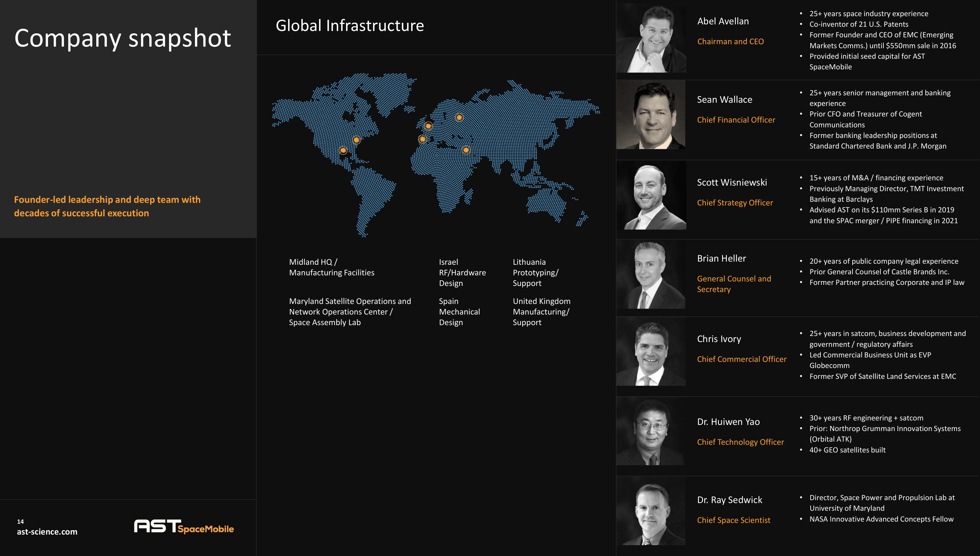Click the General Counsel and Secretary title
Image resolution: width=980 pixels, height=556 pixels.
coord(734,284)
